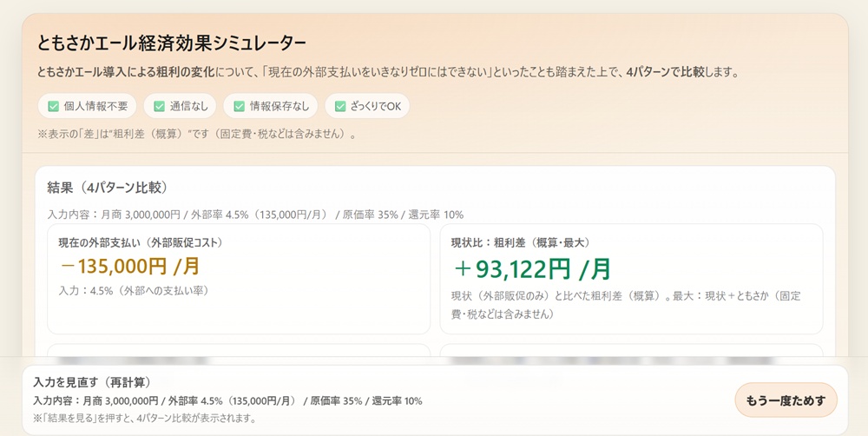Click the note about 「結果を見る」 button
This screenshot has height=436, width=868.
click(x=144, y=419)
